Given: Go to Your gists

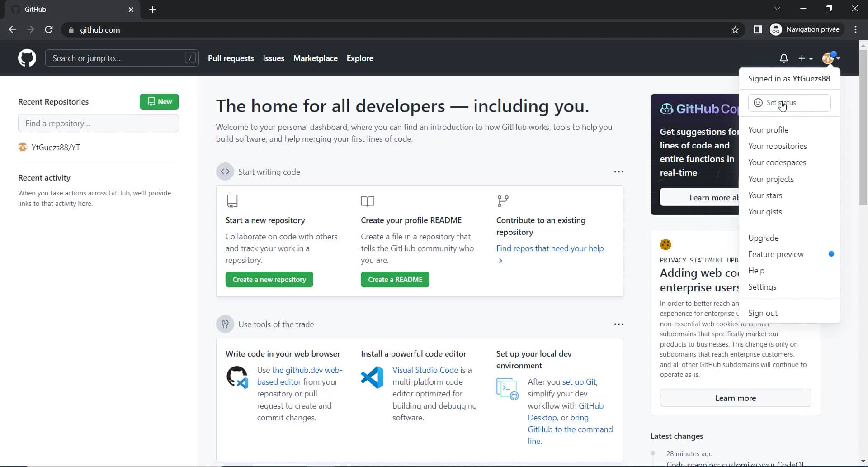Looking at the screenshot, I should (x=789, y=212).
